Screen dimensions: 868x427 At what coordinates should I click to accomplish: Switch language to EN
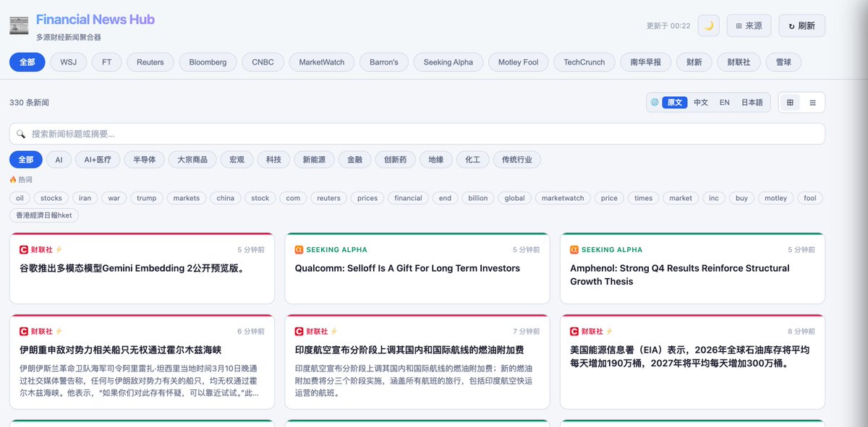[x=724, y=103]
